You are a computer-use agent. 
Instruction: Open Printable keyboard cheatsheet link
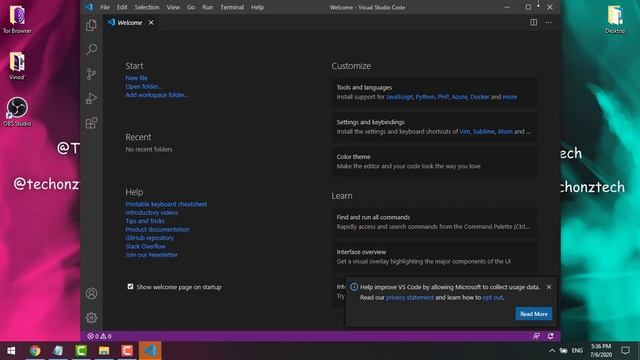coord(166,204)
